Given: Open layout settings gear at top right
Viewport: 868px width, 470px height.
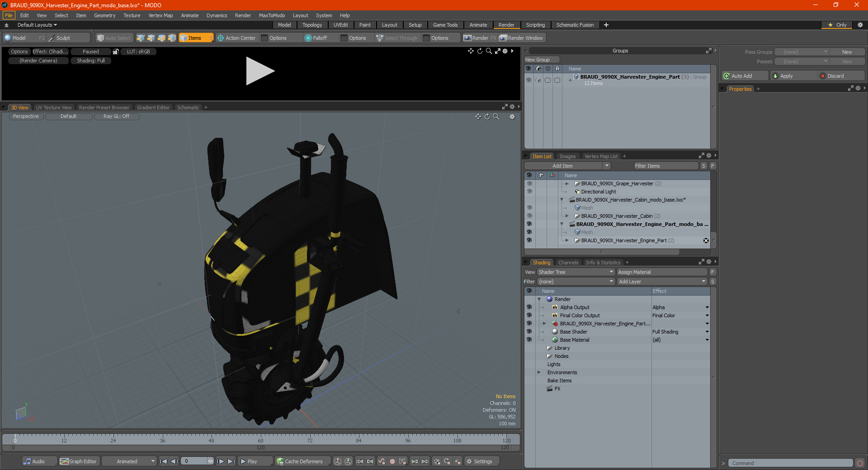Looking at the screenshot, I should (x=860, y=25).
